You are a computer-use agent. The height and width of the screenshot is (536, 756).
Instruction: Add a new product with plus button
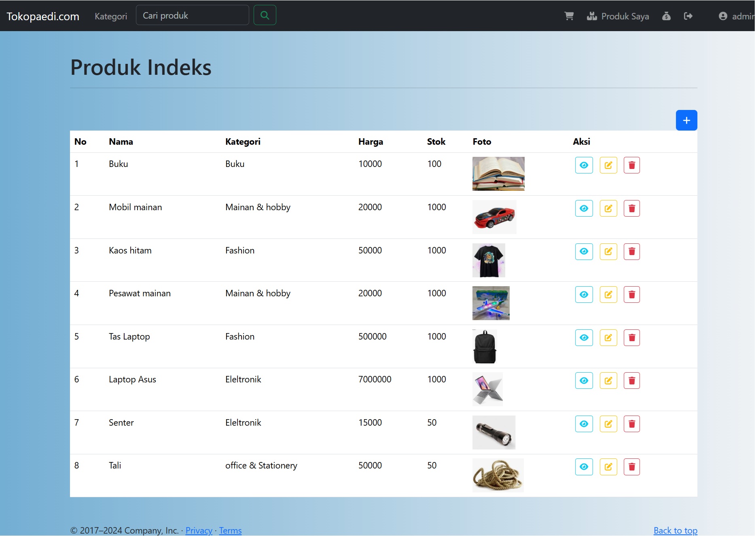(x=686, y=120)
